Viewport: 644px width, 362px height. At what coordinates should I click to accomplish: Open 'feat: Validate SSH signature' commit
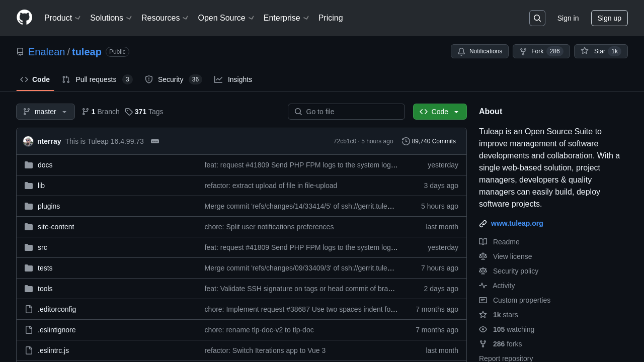(x=300, y=289)
